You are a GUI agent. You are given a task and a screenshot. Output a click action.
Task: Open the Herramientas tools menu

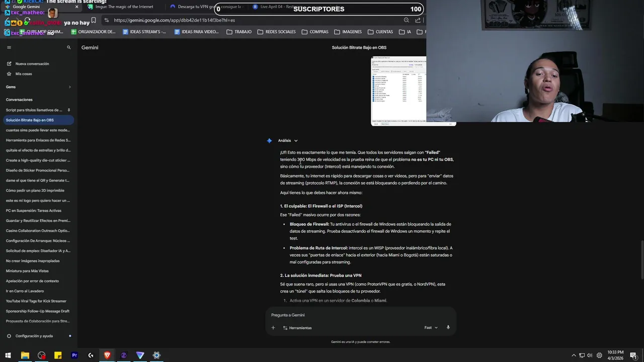click(297, 328)
